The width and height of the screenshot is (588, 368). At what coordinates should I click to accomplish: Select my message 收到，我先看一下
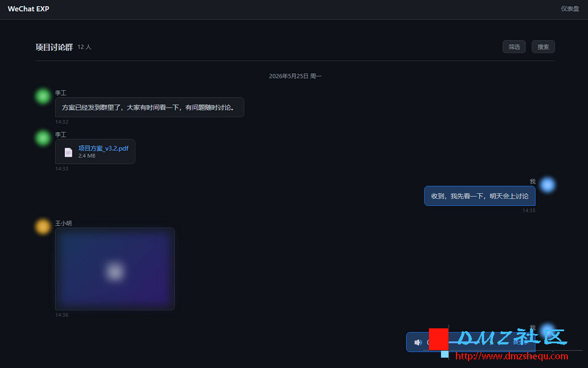(x=479, y=196)
